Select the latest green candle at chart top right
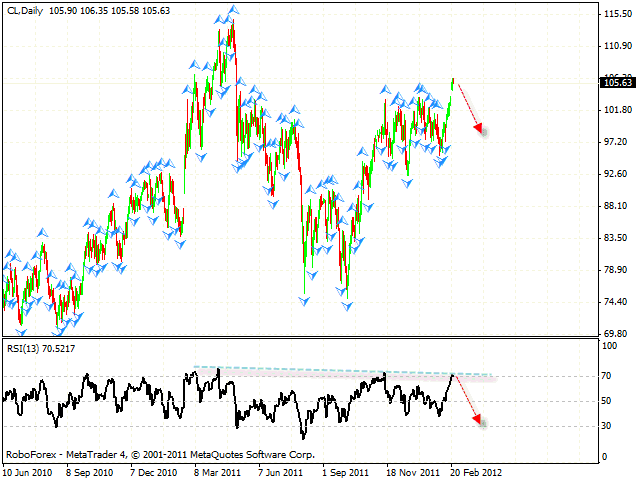 coord(452,90)
